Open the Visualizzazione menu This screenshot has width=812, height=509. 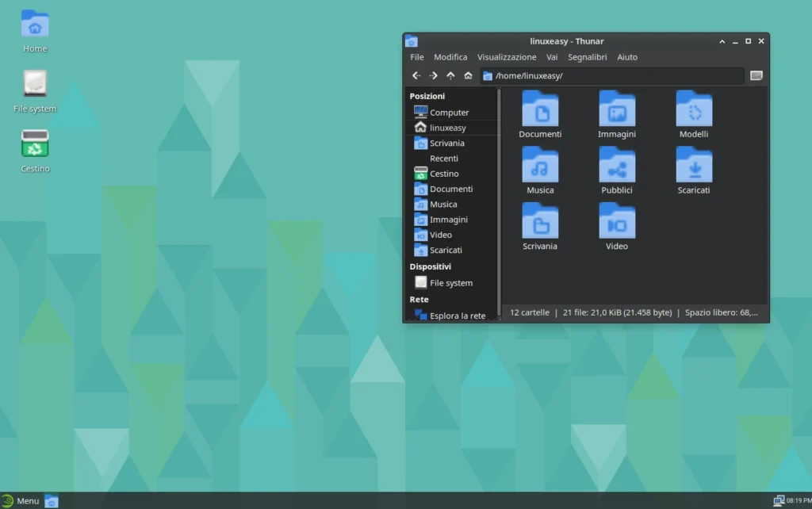click(507, 56)
